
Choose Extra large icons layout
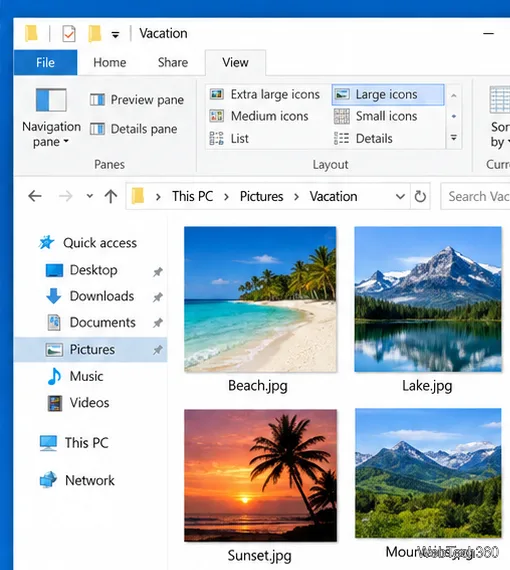[x=265, y=95]
